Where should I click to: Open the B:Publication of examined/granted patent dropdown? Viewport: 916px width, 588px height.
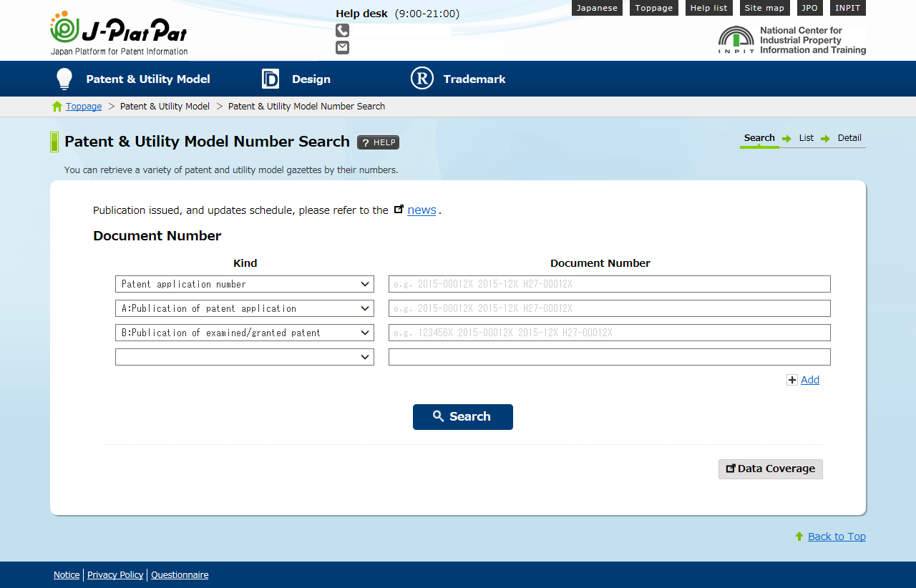(244, 333)
